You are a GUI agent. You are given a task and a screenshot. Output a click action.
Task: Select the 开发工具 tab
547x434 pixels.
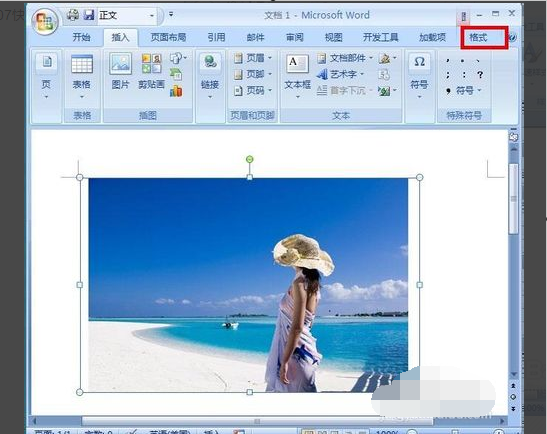pos(380,37)
